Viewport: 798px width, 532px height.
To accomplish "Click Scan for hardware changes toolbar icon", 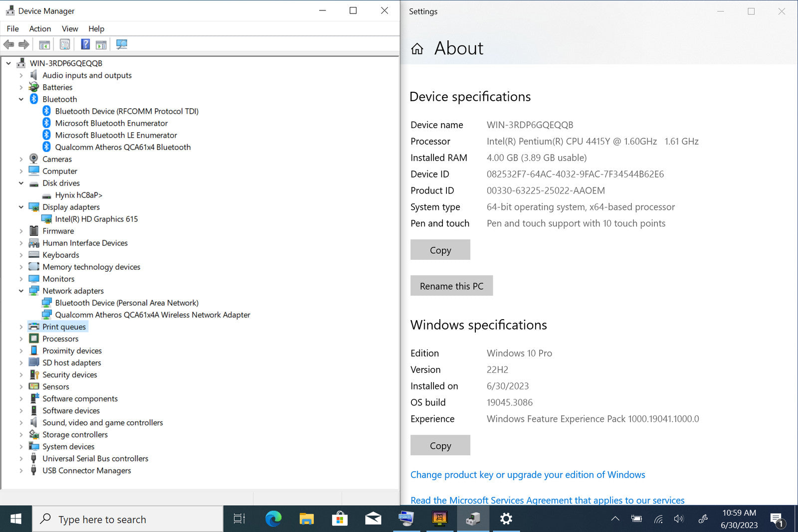I will pos(122,44).
